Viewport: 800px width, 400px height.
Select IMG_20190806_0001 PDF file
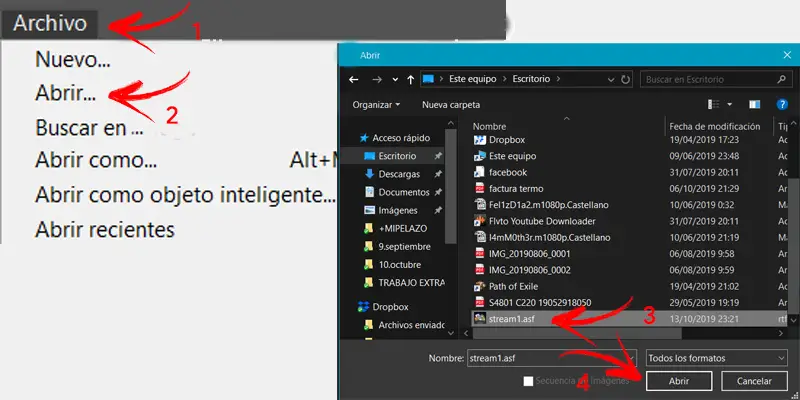[529, 254]
